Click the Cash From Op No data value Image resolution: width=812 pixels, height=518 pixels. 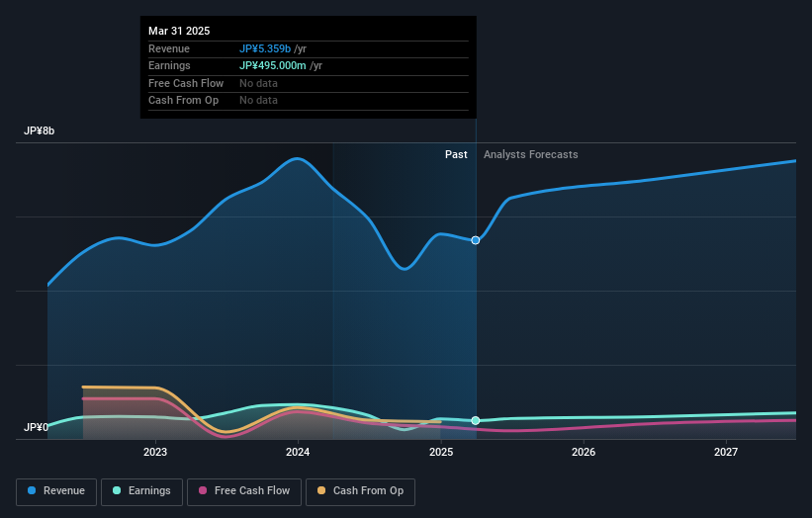pos(258,101)
